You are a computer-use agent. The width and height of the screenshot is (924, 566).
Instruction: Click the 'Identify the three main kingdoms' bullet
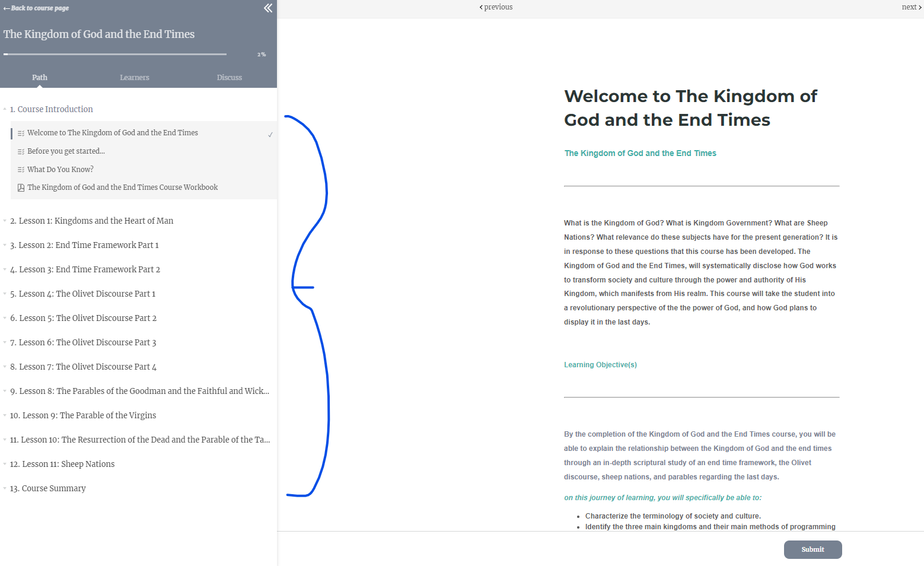click(x=710, y=527)
